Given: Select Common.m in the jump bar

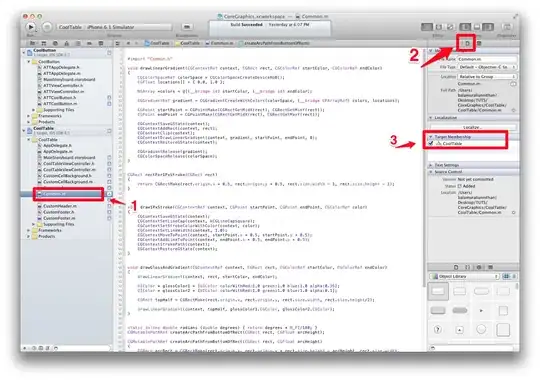Looking at the screenshot, I should coord(219,43).
